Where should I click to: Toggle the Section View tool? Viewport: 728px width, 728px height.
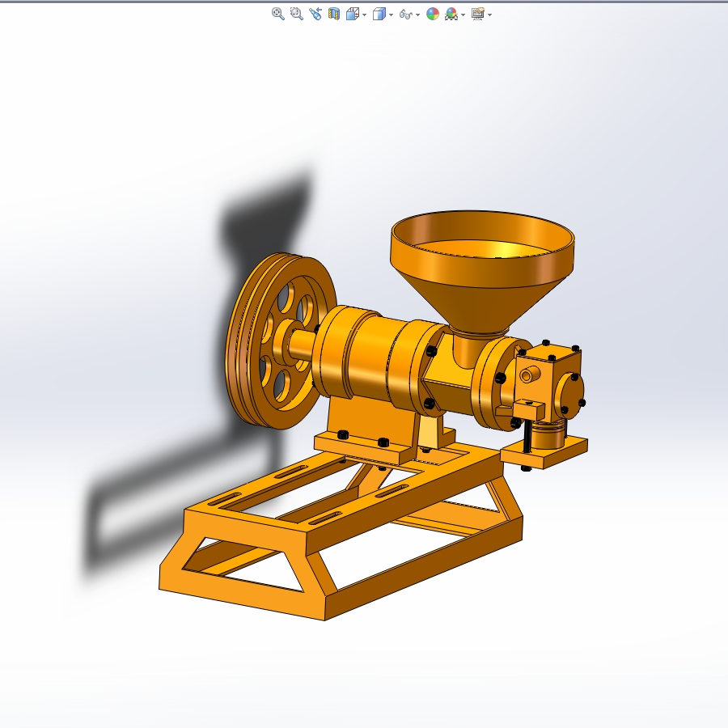(334, 14)
